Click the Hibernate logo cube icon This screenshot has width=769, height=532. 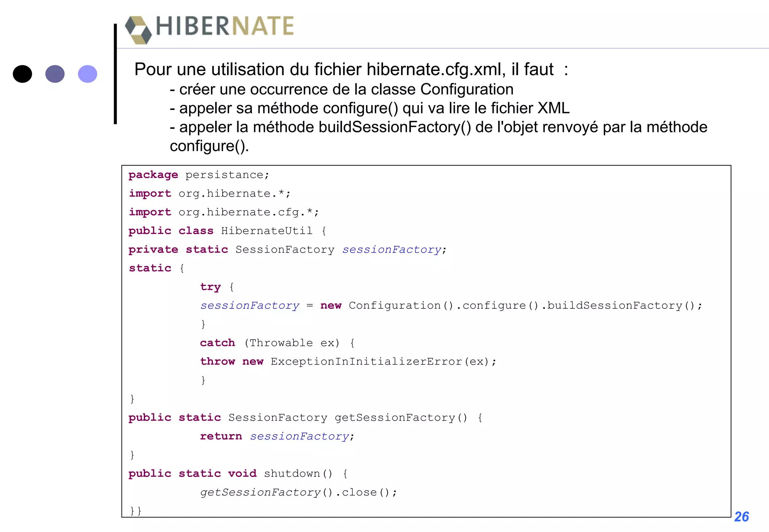pyautogui.click(x=138, y=30)
